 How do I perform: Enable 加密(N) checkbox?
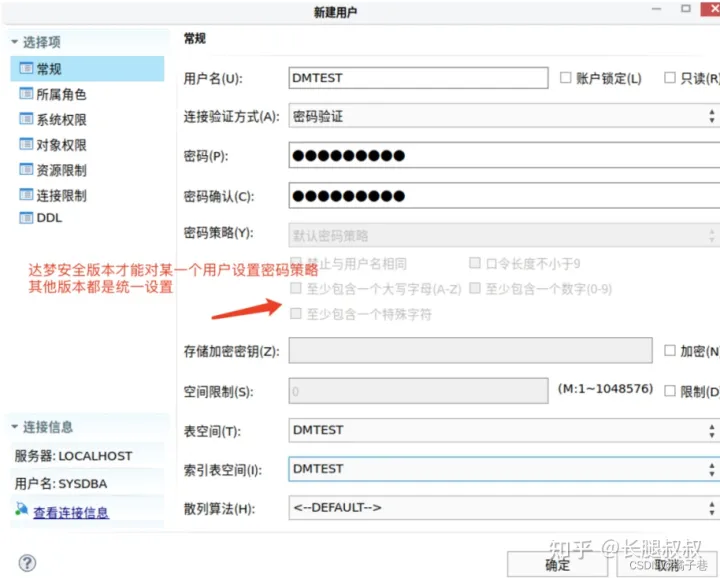[x=670, y=351]
